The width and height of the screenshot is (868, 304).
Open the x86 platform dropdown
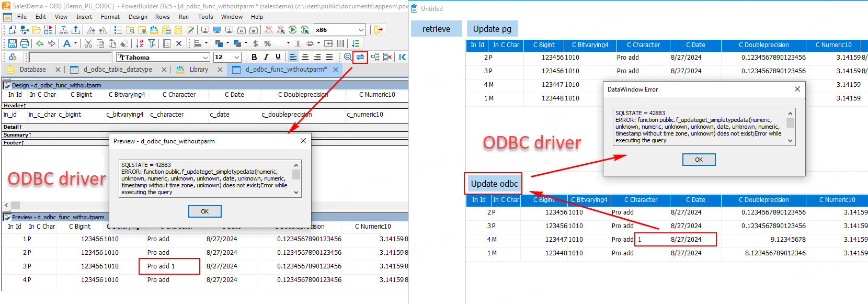click(361, 30)
